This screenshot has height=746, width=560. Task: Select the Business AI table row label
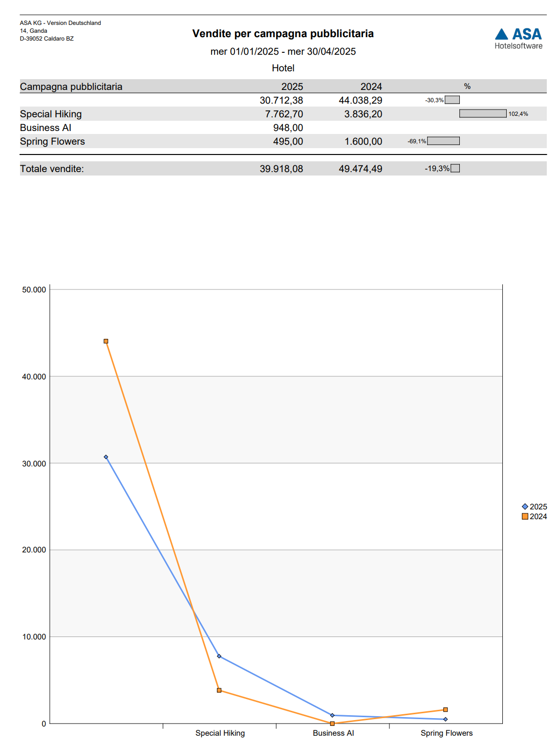point(45,128)
